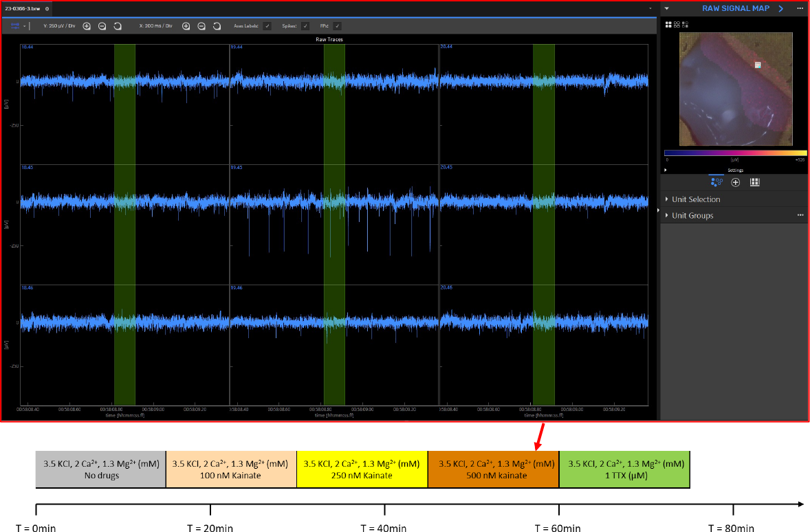Select the electrode grid icon under Settings
The height and width of the screenshot is (532, 810).
pos(754,182)
